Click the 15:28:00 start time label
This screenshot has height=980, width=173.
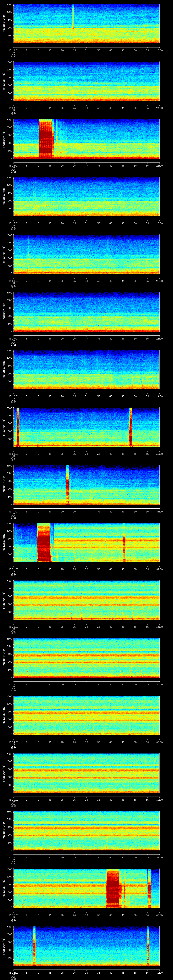(x=13, y=396)
